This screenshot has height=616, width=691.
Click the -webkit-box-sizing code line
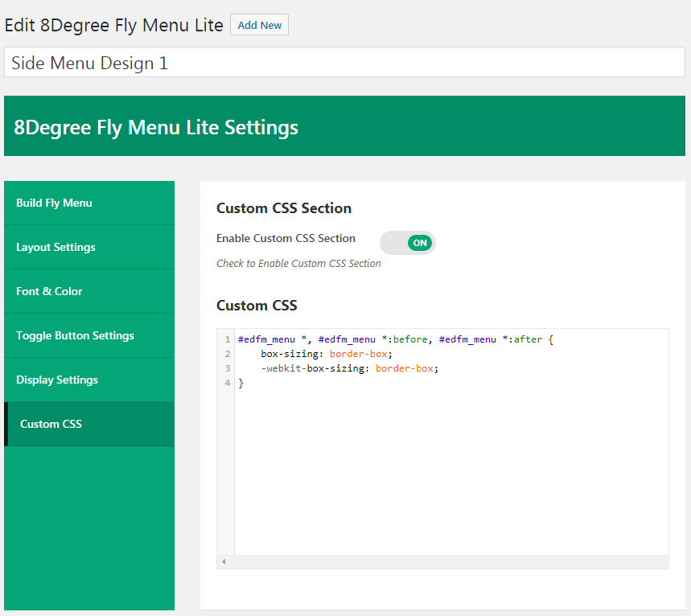pos(349,368)
